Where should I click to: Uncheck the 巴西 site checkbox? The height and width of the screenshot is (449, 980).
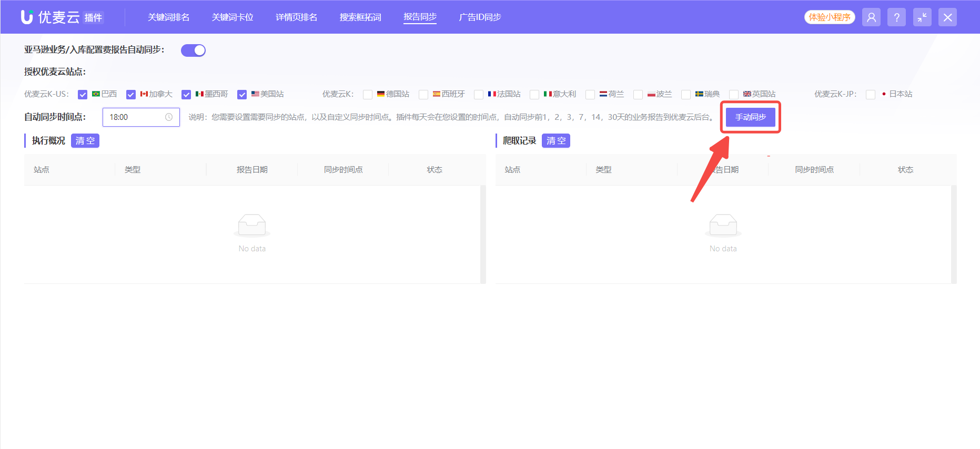(83, 95)
